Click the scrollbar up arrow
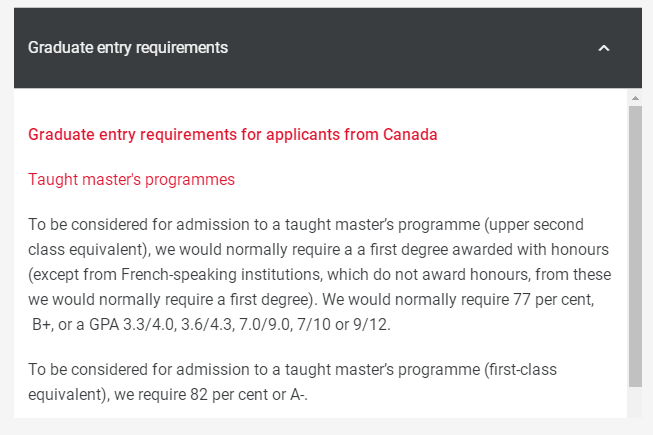 point(635,98)
